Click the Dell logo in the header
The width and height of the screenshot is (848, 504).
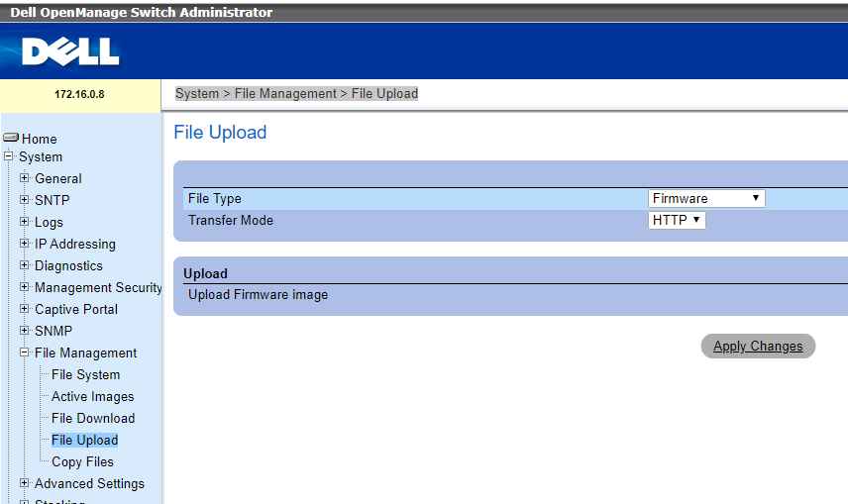70,51
